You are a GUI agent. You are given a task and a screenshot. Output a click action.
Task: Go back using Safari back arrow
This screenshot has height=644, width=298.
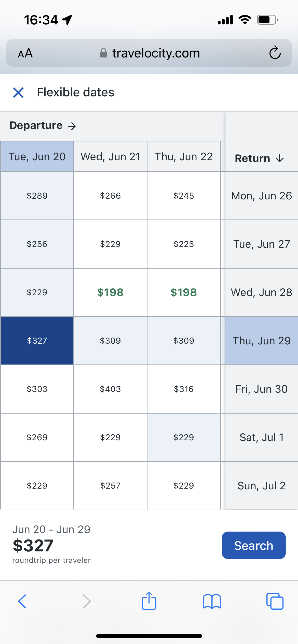22,601
